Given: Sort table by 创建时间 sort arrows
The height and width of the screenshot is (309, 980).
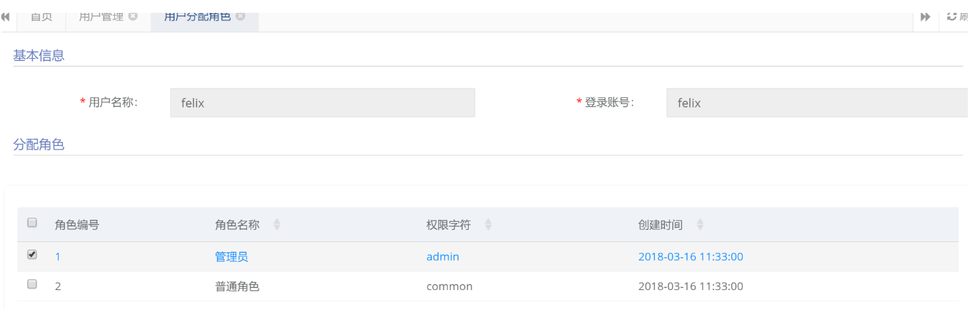Looking at the screenshot, I should tap(700, 225).
